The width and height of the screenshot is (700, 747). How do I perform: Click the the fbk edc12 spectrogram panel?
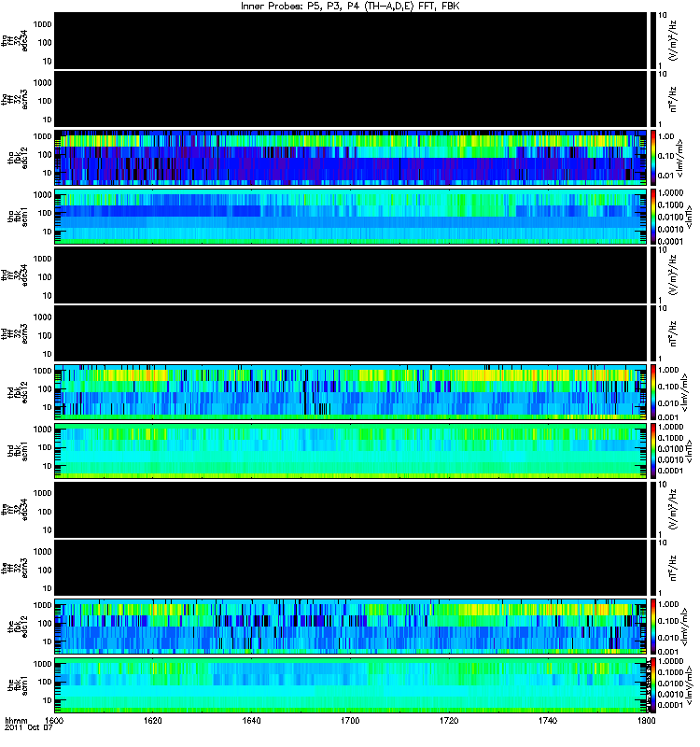point(351,627)
